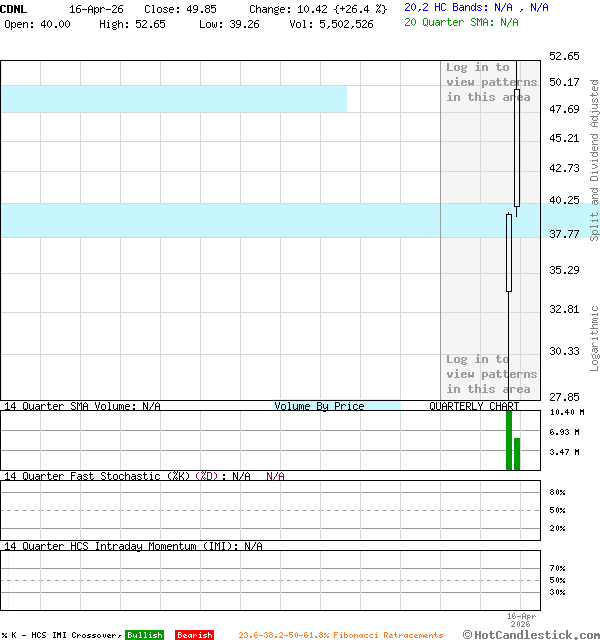Click the tallest green volume bar

pyautogui.click(x=509, y=440)
